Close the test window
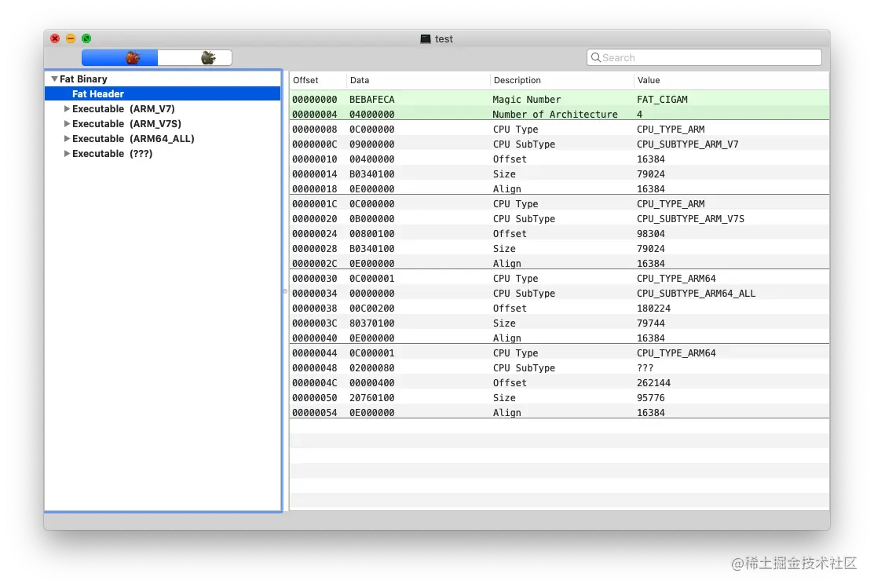The image size is (874, 588). coord(55,38)
